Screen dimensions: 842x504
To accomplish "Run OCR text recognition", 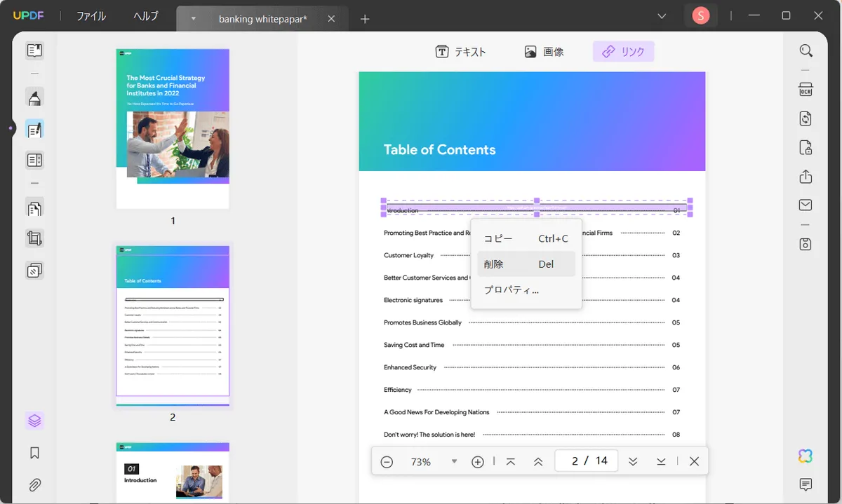I will [806, 90].
